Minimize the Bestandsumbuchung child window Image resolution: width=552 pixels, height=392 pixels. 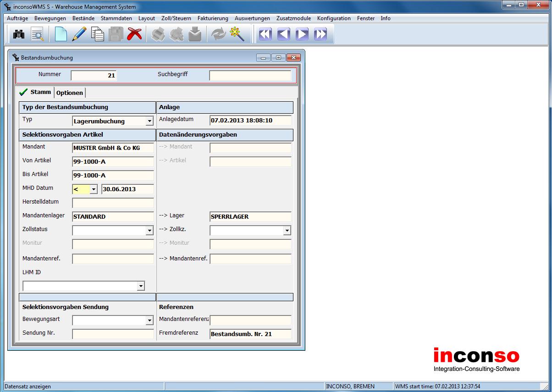pos(263,58)
